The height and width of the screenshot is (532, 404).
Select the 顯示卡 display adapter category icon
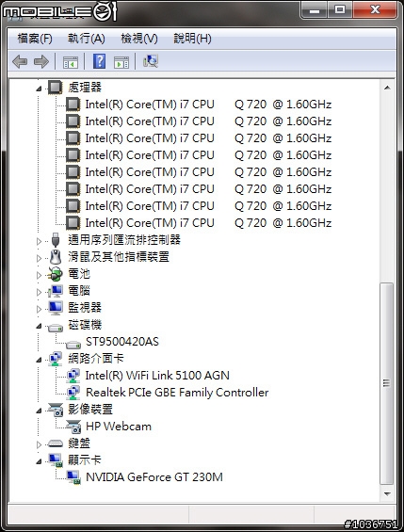click(x=56, y=460)
